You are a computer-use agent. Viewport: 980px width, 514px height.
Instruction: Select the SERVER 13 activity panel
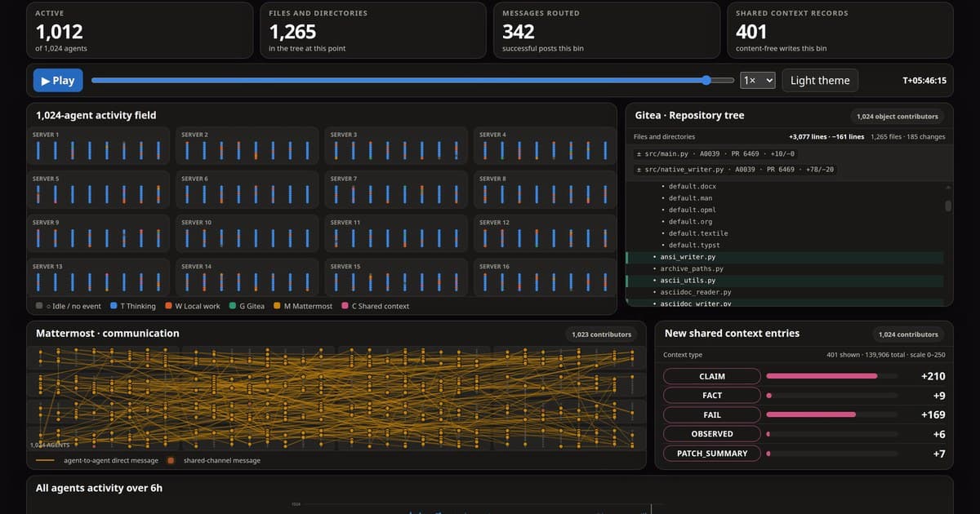click(x=97, y=277)
